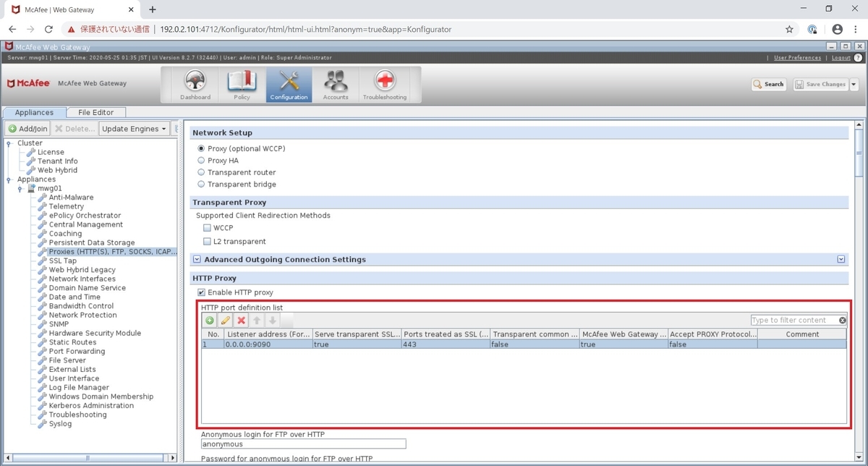Click the wrench icon beside Anti-Malware
Viewport: 868px width, 466px height.
[43, 198]
